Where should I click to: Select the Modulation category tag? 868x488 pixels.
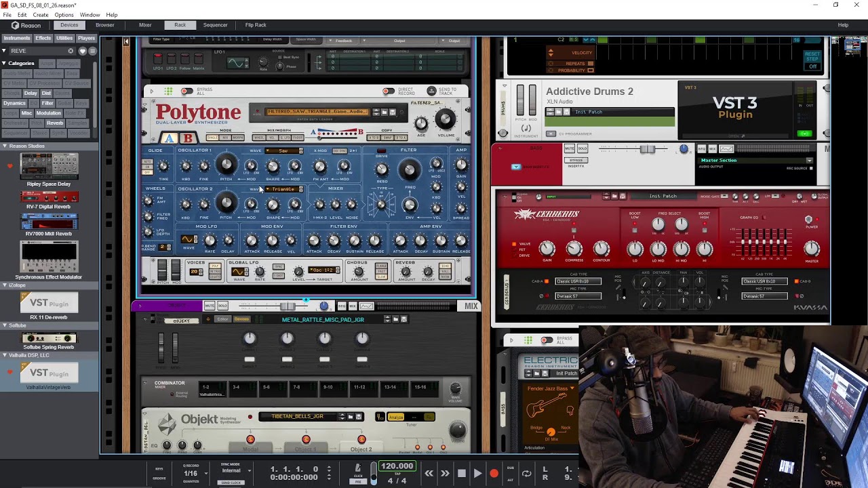click(48, 113)
